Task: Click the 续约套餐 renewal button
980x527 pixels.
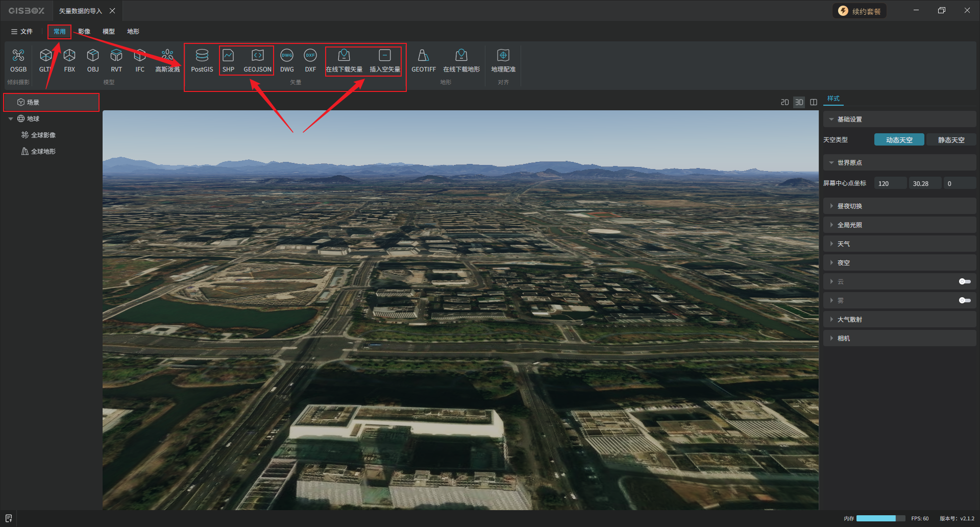Action: point(860,11)
